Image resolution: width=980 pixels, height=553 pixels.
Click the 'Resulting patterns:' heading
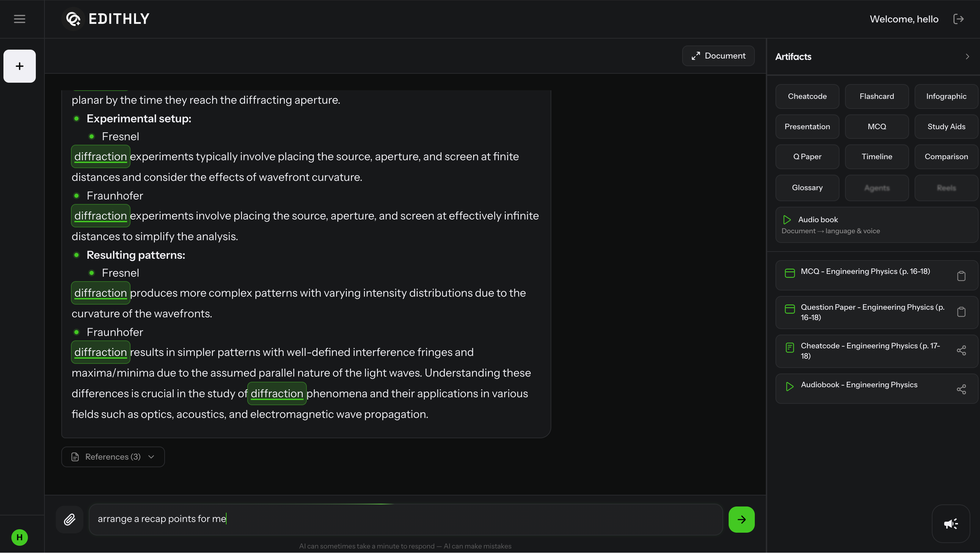tap(136, 255)
